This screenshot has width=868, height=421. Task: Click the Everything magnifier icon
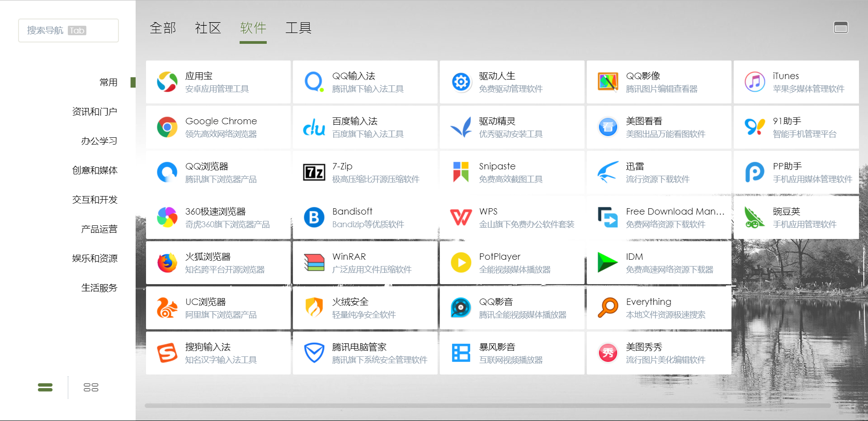click(x=608, y=308)
